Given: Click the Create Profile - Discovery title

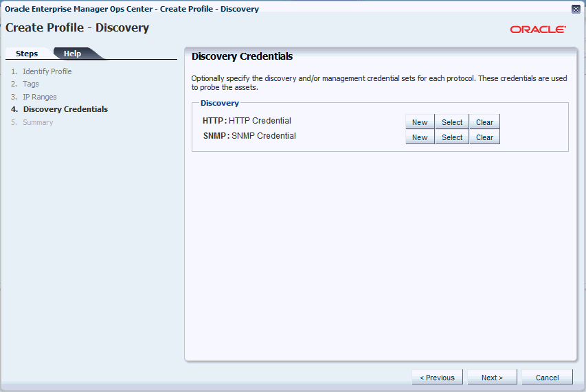Looking at the screenshot, I should click(78, 27).
